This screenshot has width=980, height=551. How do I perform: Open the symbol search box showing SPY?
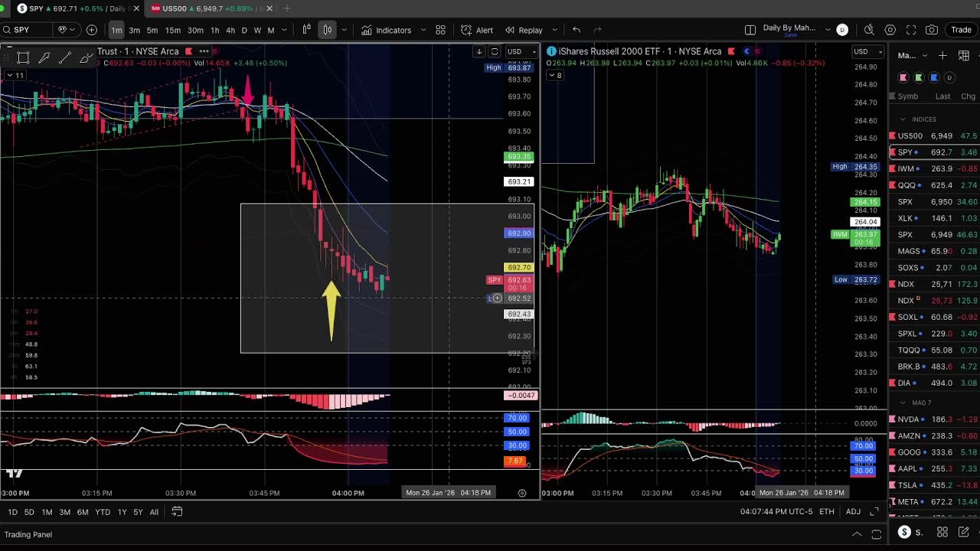(x=27, y=30)
